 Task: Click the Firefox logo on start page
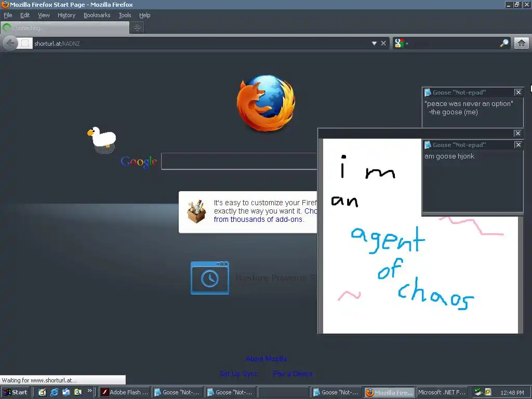(x=265, y=103)
